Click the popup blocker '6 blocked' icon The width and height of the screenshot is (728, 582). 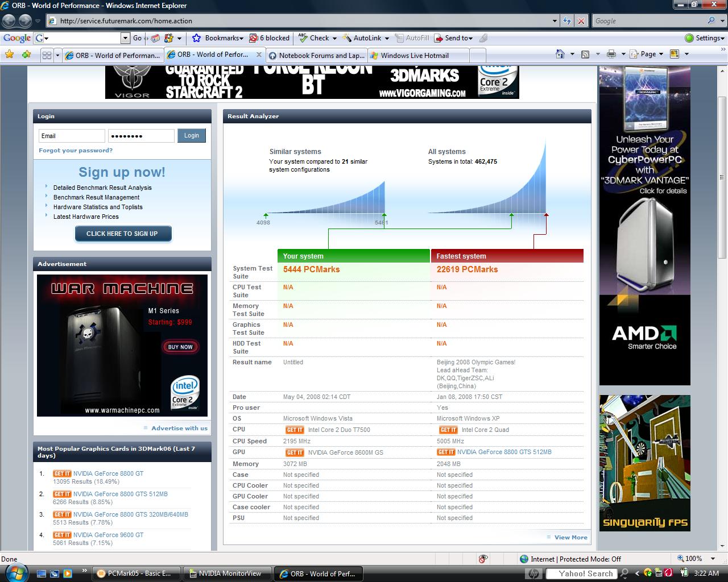[x=270, y=38]
